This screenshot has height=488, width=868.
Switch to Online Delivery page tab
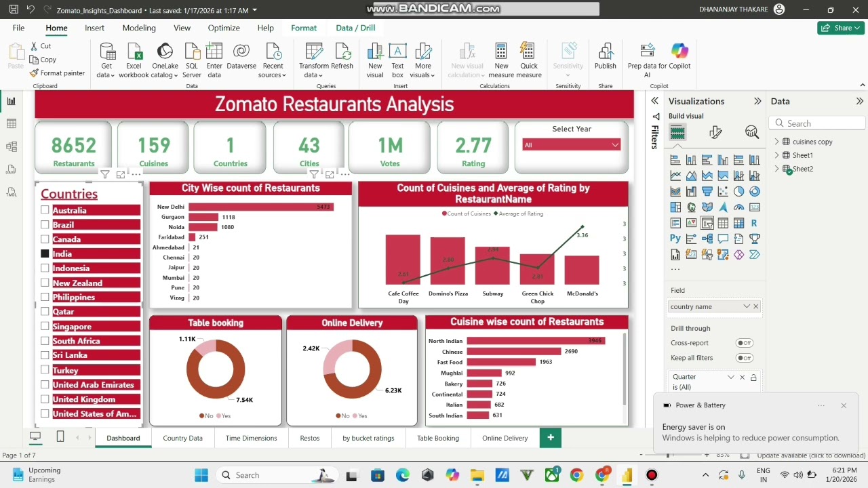pyautogui.click(x=505, y=438)
